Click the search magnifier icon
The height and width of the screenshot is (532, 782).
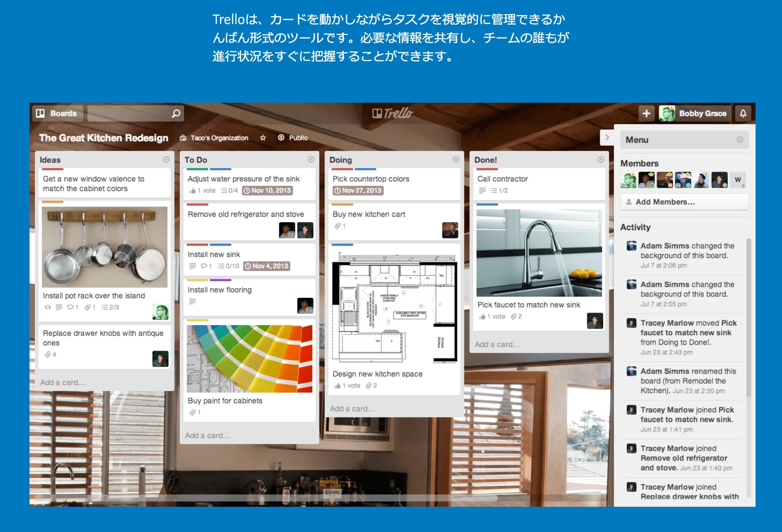[176, 114]
